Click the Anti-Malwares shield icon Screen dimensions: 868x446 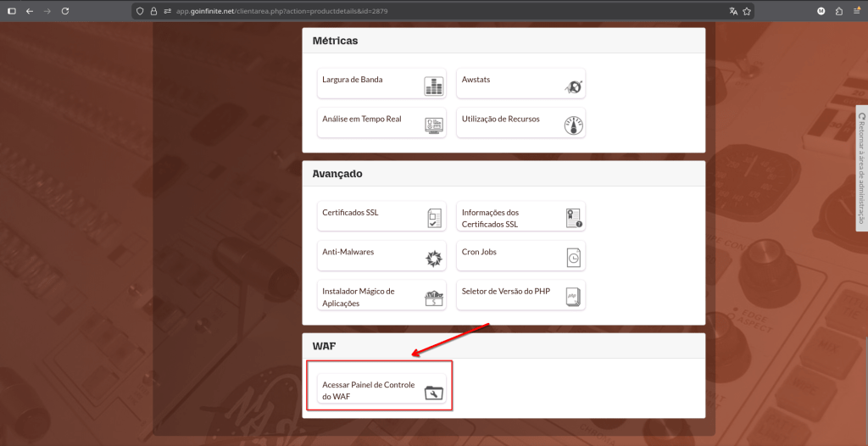(433, 258)
